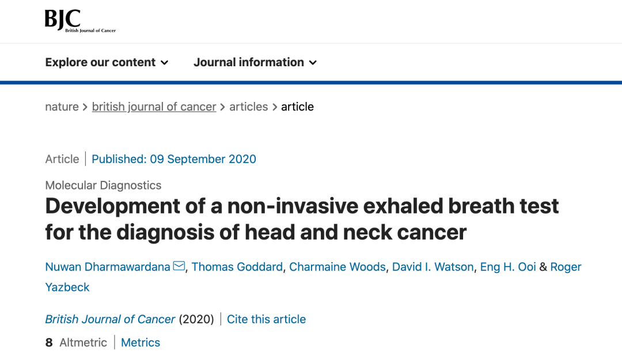View author Charmaine Woods
This screenshot has width=622, height=364.
pyautogui.click(x=337, y=267)
